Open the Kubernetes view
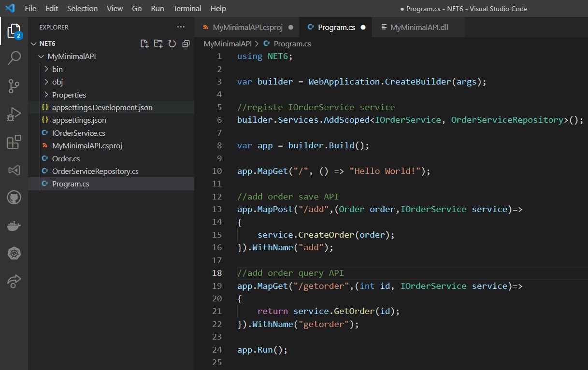 tap(14, 253)
